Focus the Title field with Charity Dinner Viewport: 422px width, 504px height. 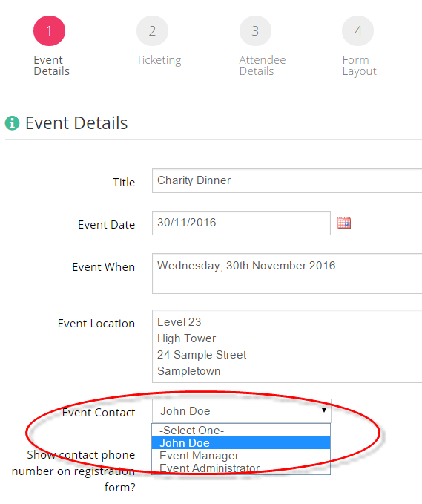[x=287, y=180]
